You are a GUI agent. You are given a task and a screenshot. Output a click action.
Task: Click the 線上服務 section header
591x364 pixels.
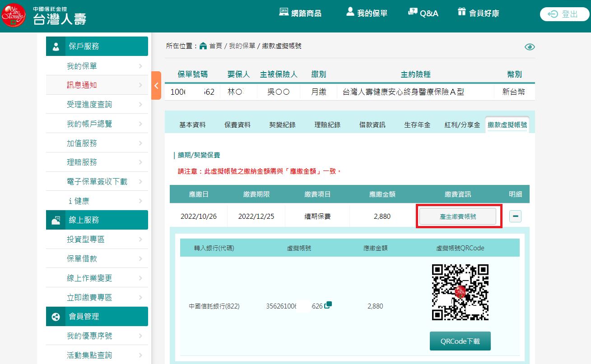pyautogui.click(x=97, y=220)
